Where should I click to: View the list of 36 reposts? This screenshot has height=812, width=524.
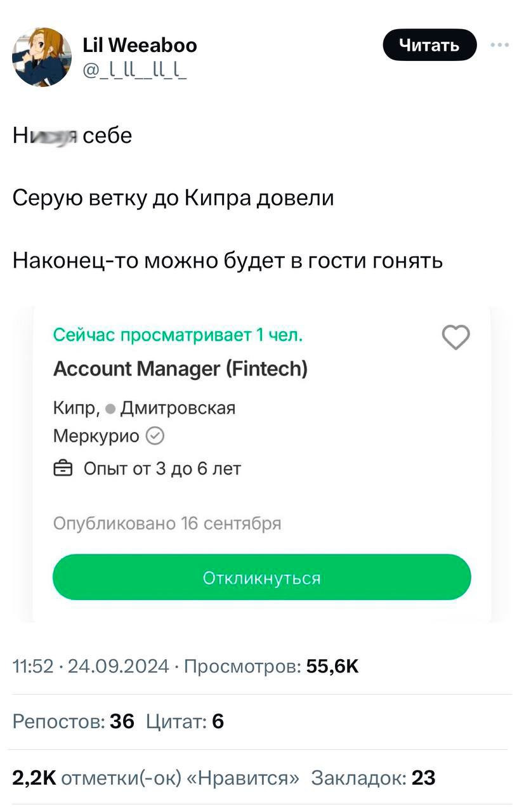[74, 721]
